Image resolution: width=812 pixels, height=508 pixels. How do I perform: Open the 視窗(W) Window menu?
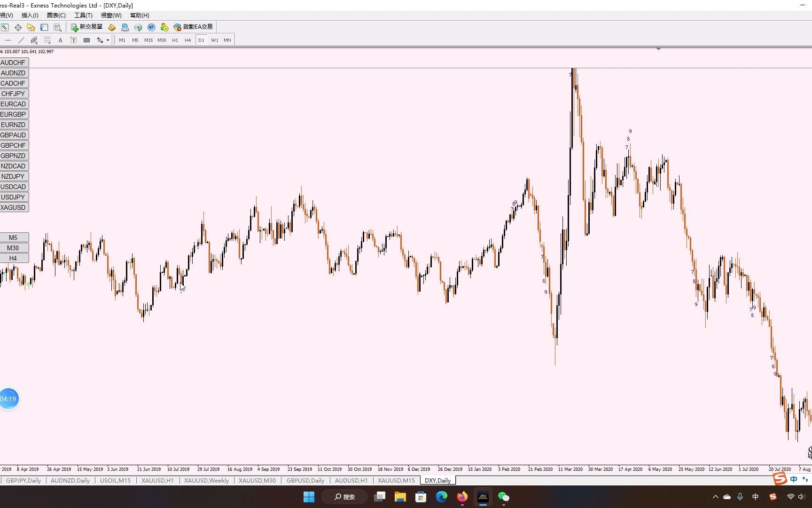point(111,16)
